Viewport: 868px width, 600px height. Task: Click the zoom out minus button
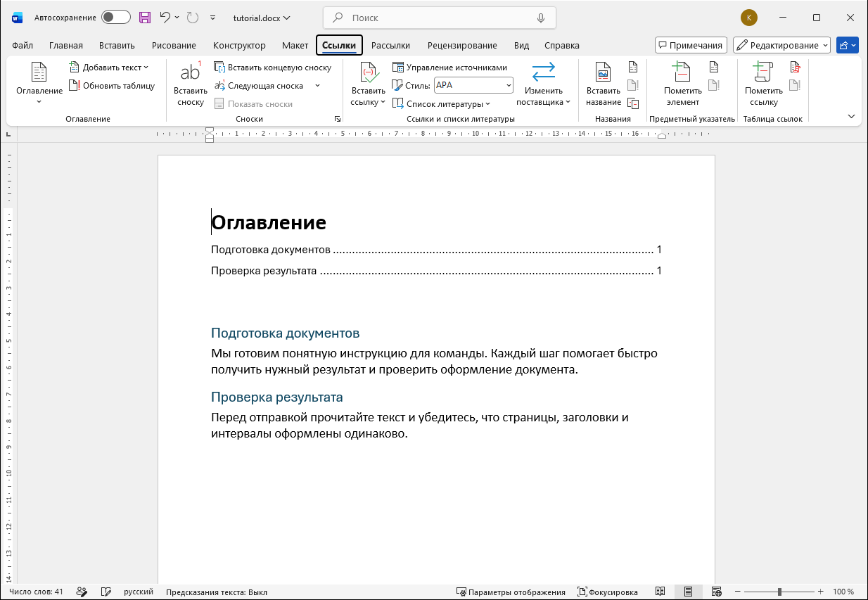[x=739, y=592]
